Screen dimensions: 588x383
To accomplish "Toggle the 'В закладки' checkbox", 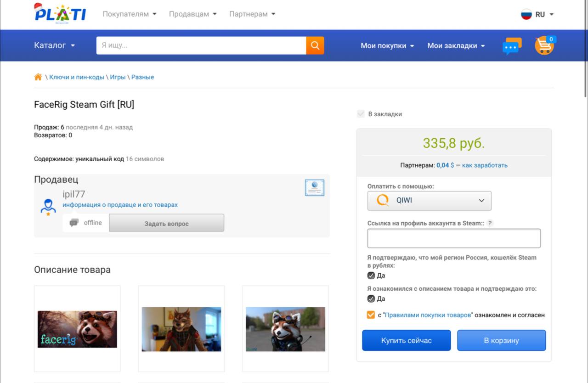I will tap(361, 114).
